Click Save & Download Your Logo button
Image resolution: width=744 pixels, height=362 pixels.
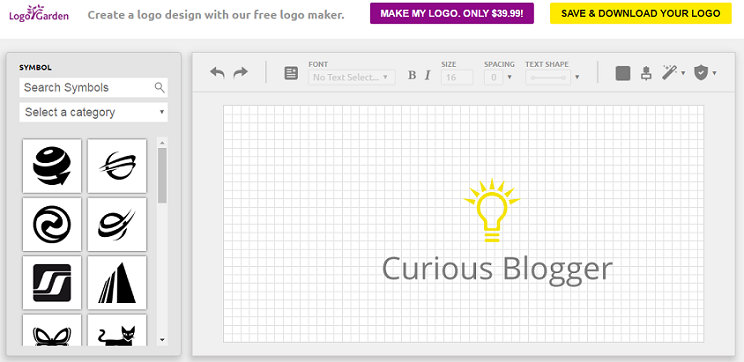pyautogui.click(x=641, y=13)
